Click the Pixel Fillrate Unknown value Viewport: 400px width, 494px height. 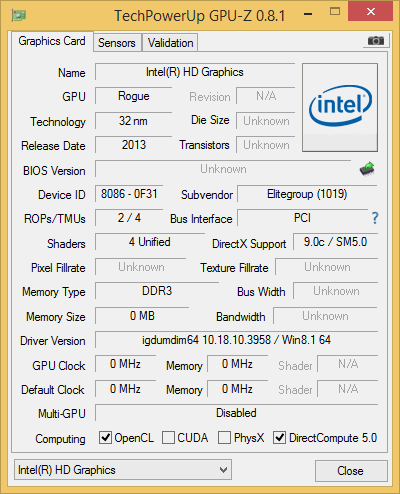click(x=141, y=267)
